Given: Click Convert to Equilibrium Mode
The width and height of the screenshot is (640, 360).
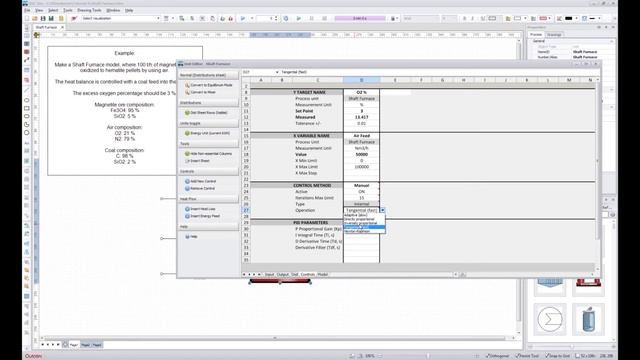Looking at the screenshot, I should click(209, 85).
